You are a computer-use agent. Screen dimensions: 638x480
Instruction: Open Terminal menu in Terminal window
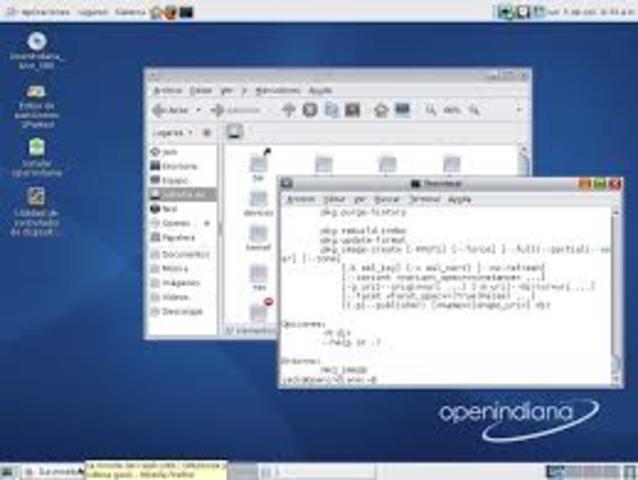tap(424, 199)
